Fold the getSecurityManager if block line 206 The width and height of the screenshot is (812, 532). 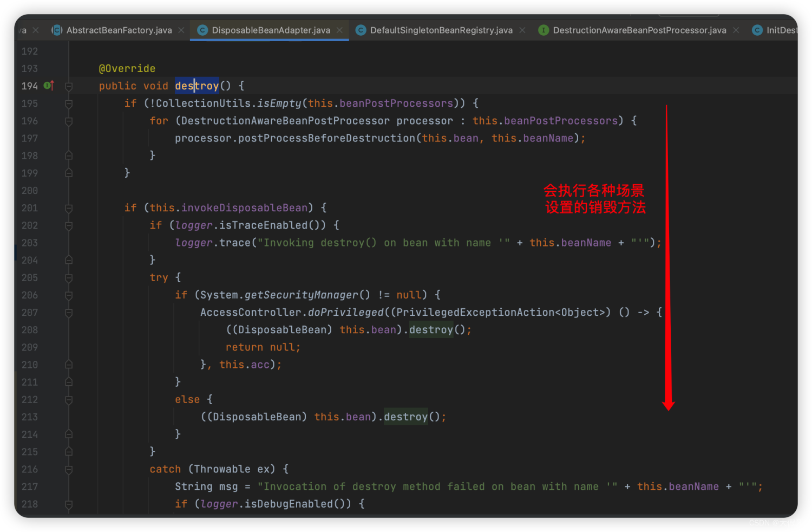[69, 295]
